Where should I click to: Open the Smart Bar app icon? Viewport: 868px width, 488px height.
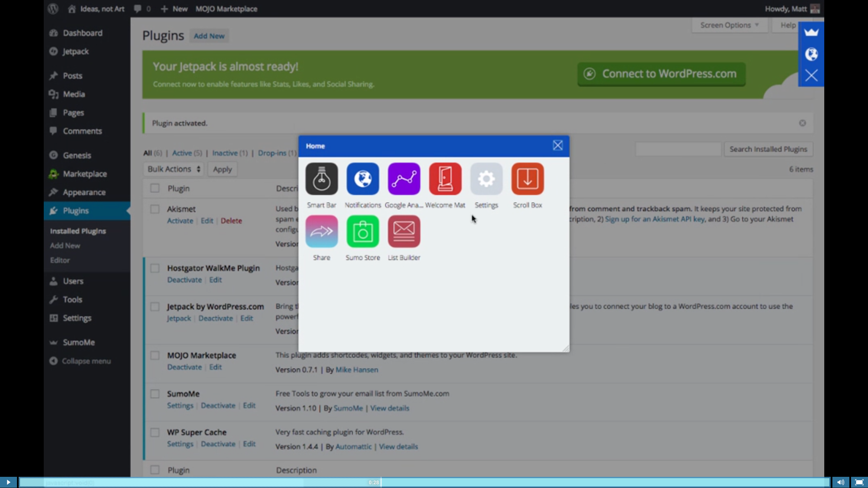[x=321, y=179]
